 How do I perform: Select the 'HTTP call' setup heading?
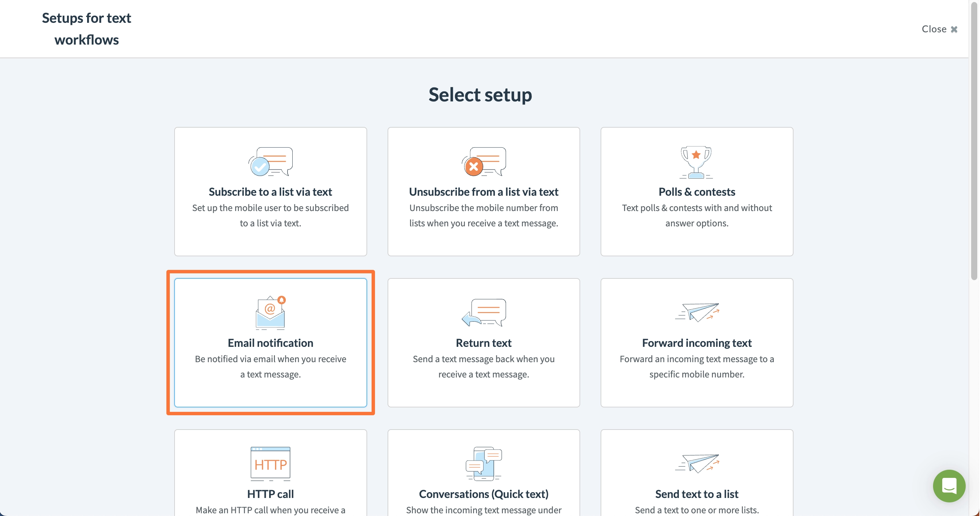point(271,494)
